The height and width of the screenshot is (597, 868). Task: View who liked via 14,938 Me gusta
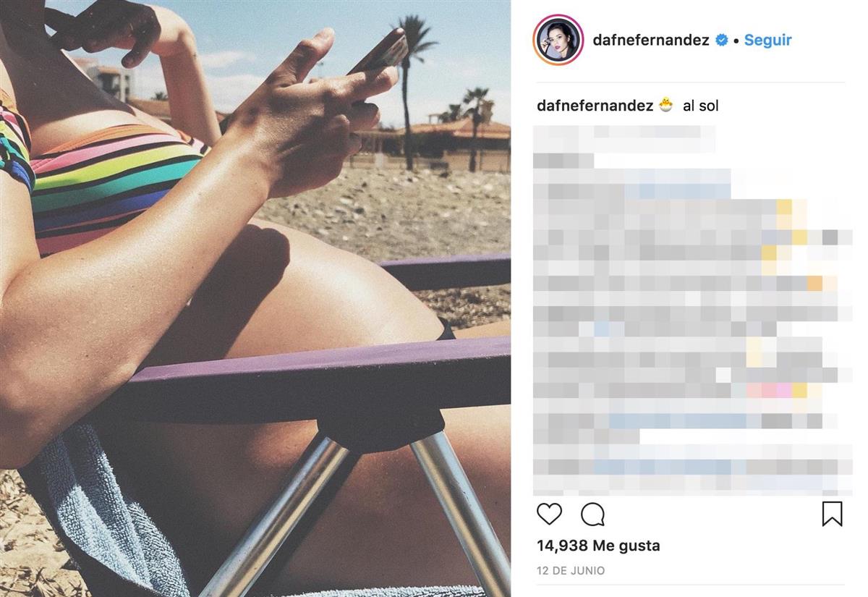[x=598, y=546]
